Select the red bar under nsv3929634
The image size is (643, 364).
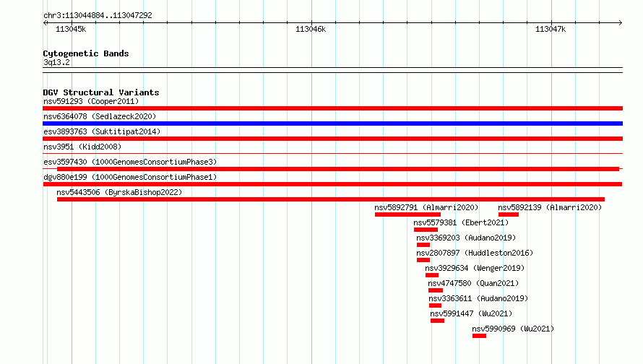pyautogui.click(x=432, y=275)
